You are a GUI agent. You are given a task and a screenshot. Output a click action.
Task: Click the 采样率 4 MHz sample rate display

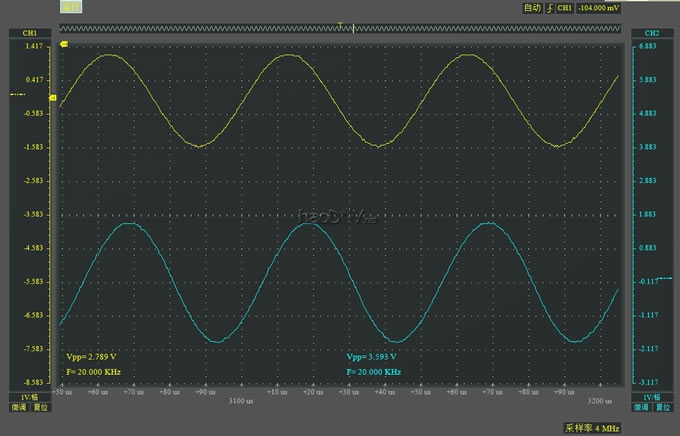click(x=592, y=427)
